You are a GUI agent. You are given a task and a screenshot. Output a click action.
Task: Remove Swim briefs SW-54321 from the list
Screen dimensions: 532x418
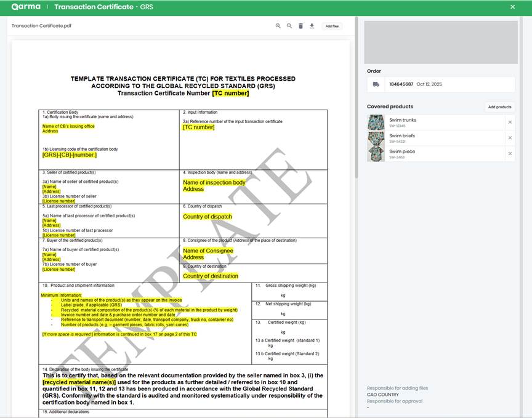(510, 137)
